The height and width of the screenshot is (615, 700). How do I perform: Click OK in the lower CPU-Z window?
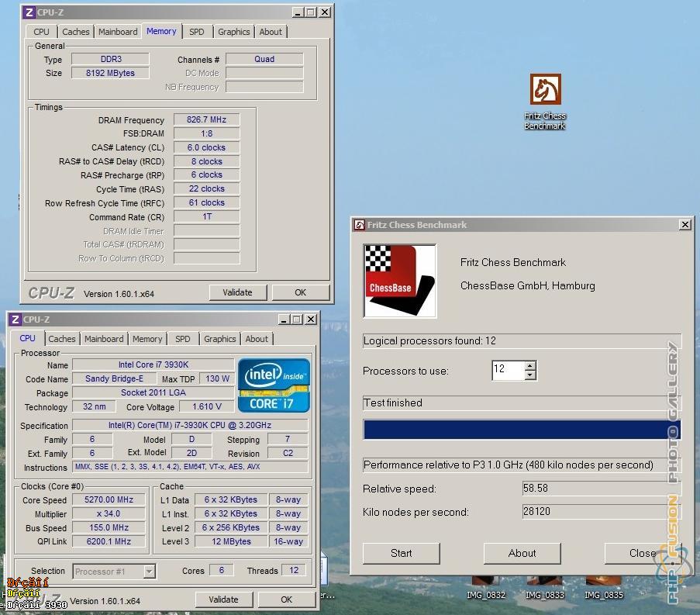coord(286,599)
